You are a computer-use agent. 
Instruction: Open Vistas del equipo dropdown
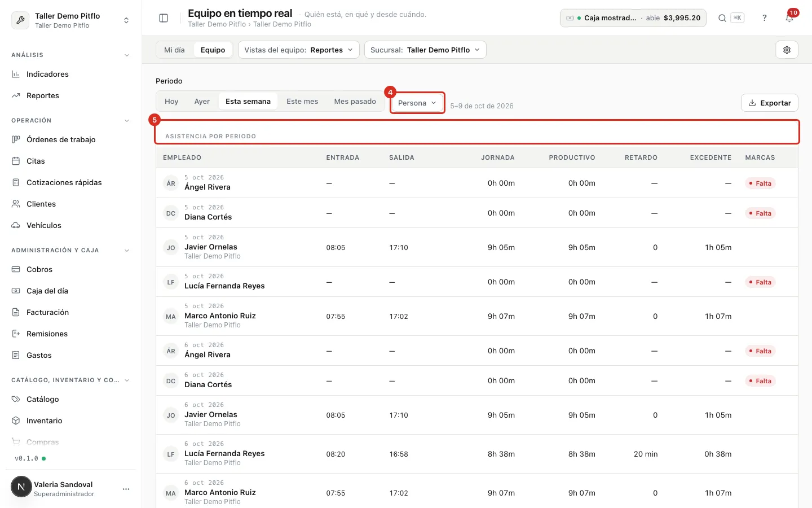tap(299, 50)
